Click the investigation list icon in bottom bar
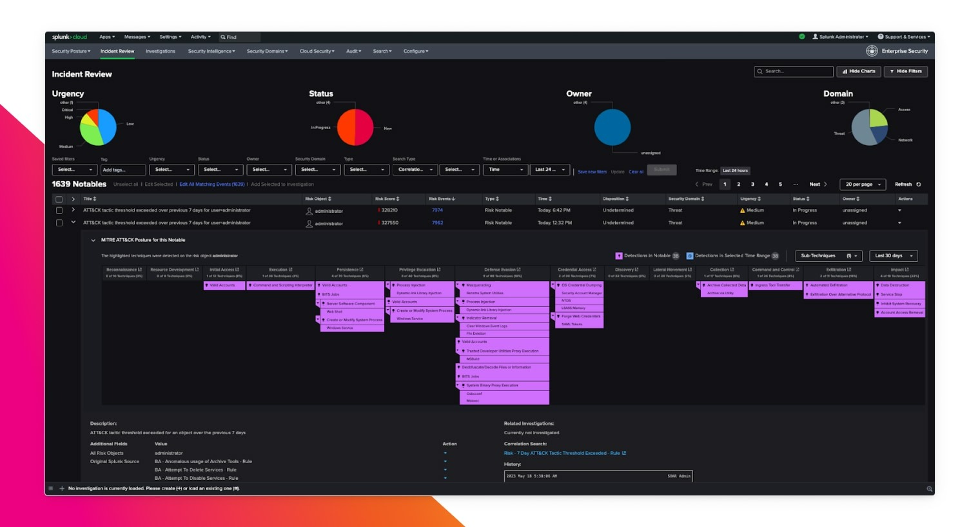Image resolution: width=980 pixels, height=527 pixels. (x=51, y=488)
